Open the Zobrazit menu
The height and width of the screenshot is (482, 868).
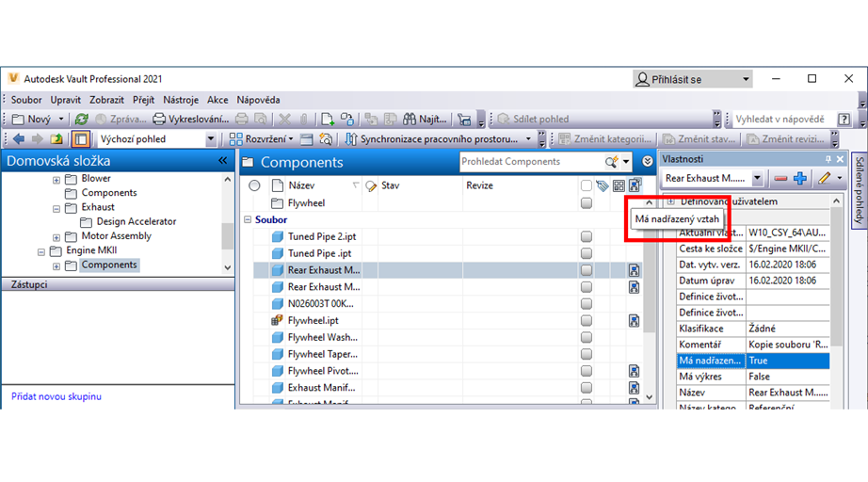106,100
